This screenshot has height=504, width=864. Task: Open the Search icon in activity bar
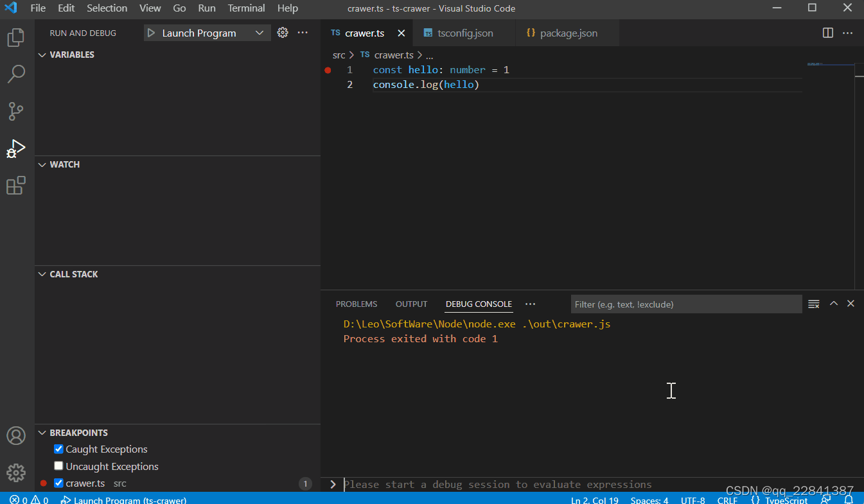point(15,74)
